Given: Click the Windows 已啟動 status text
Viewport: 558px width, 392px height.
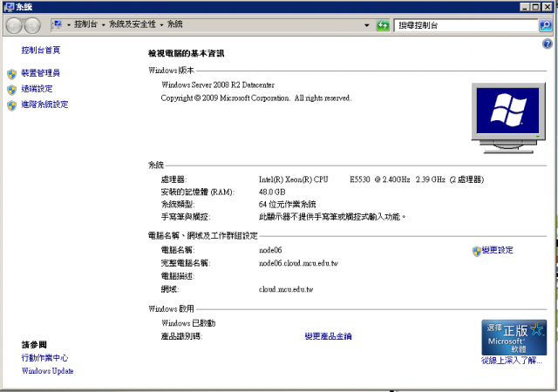Looking at the screenshot, I should [188, 323].
